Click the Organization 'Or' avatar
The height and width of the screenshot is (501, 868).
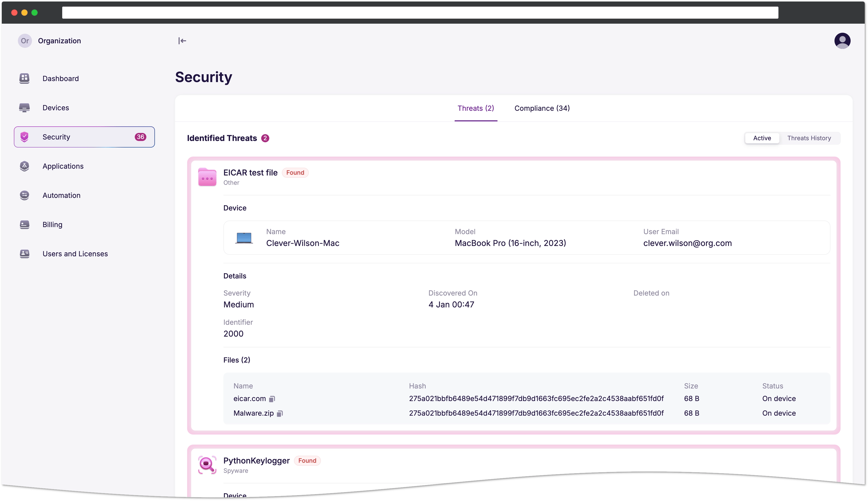25,41
